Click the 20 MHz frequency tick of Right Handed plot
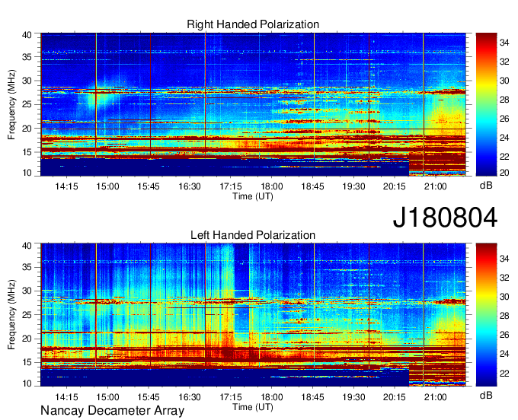Viewport: 518px width, 420px height. pyautogui.click(x=27, y=129)
